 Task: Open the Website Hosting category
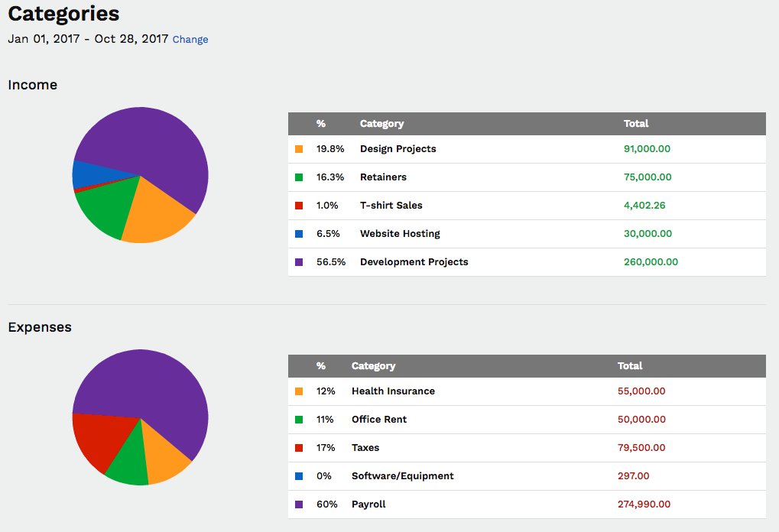pos(400,234)
